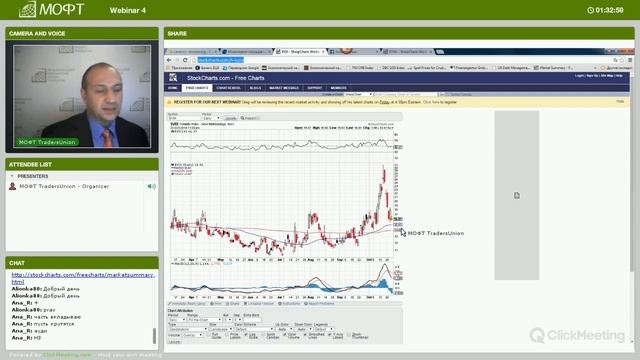Open the Volume dropdown
This screenshot has width=640, height=360.
tap(192, 335)
